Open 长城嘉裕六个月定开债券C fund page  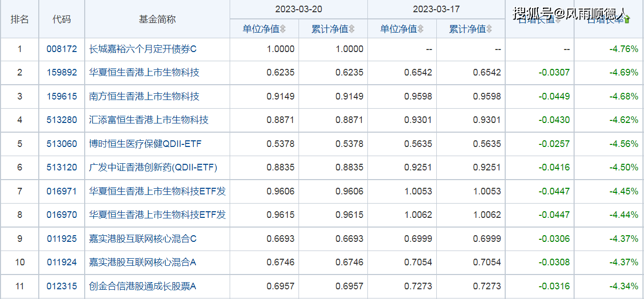[x=142, y=49]
